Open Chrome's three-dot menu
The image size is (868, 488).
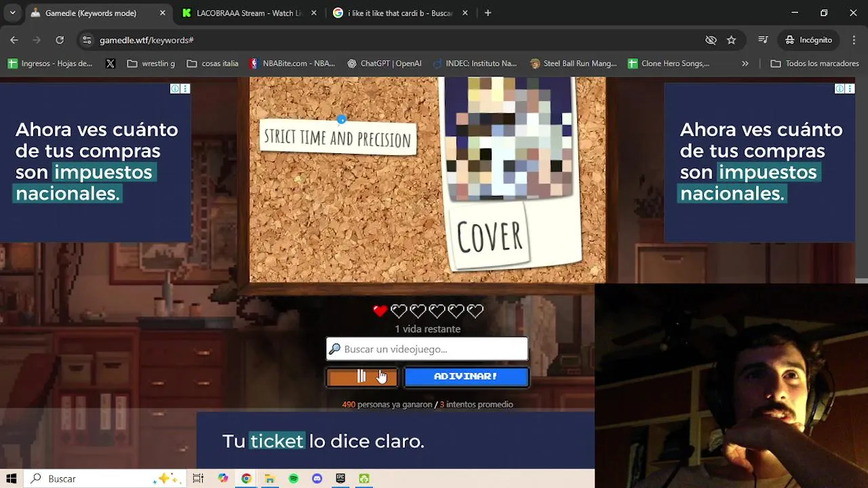pyautogui.click(x=854, y=40)
